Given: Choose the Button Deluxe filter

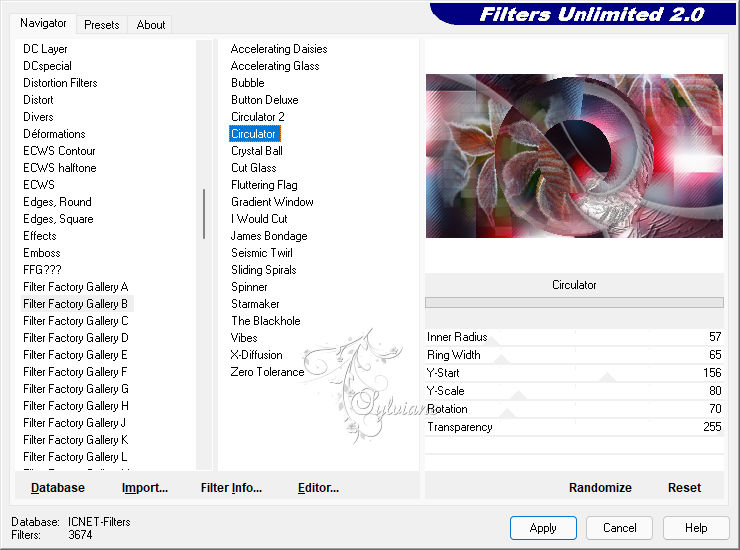Looking at the screenshot, I should pos(265,100).
